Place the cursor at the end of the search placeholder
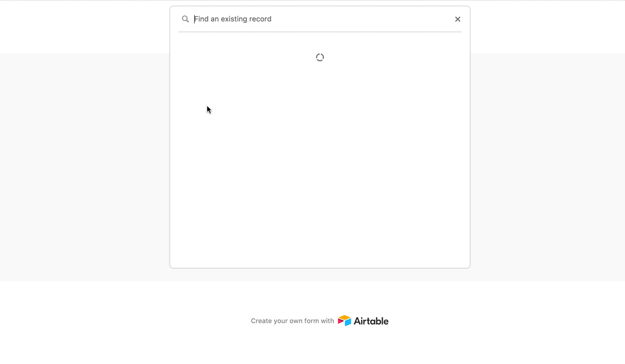The image size is (625, 364). (272, 19)
